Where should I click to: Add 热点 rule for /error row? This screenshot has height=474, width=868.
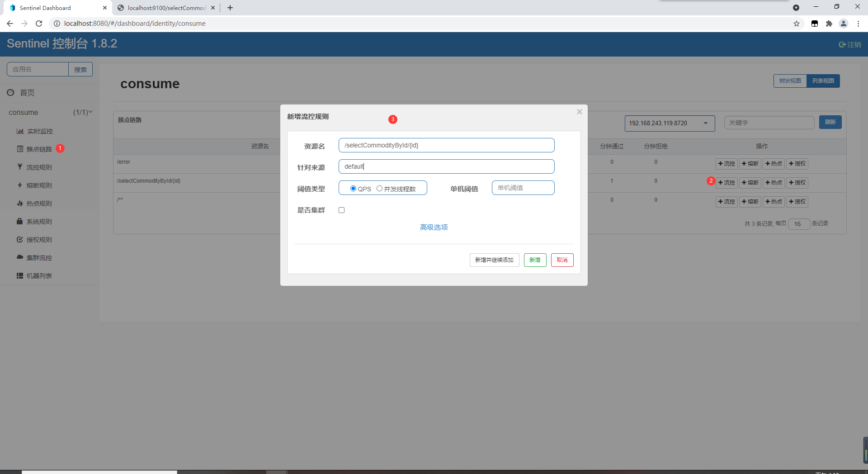click(x=774, y=164)
